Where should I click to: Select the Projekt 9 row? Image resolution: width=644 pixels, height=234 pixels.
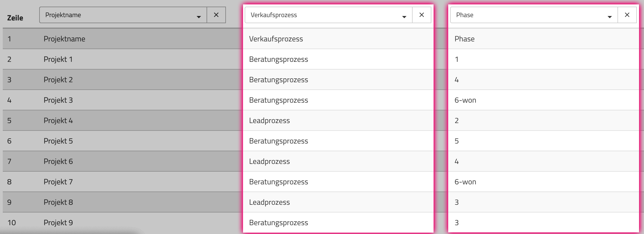pos(322,223)
